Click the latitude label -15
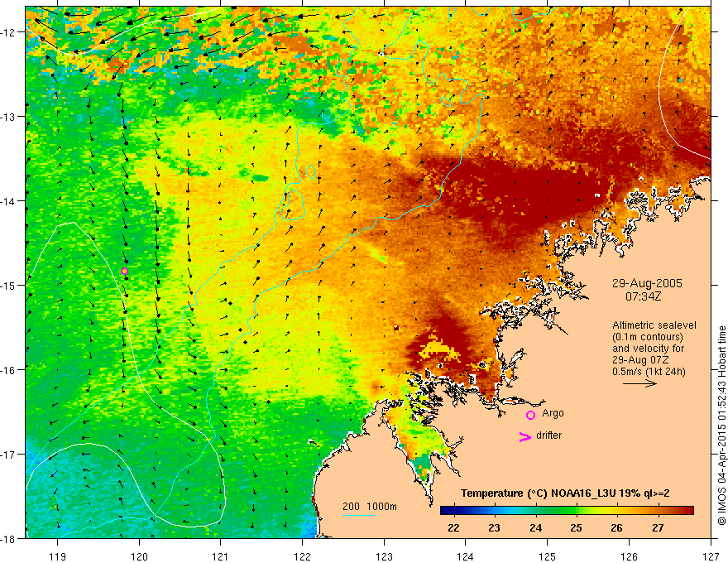This screenshot has width=728, height=563. pyautogui.click(x=9, y=285)
